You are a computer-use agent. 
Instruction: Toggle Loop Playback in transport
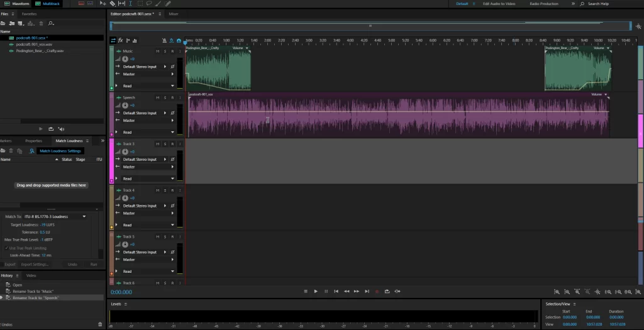tap(387, 292)
